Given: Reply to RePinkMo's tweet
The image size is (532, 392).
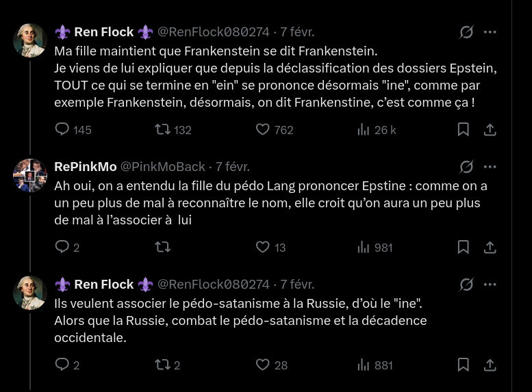Looking at the screenshot, I should (62, 247).
